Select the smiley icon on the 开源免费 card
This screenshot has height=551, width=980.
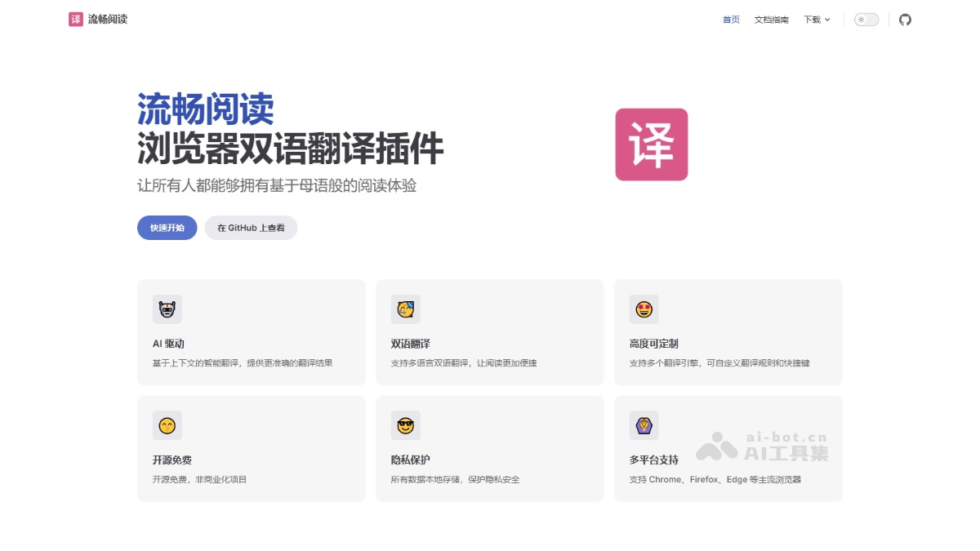(x=167, y=425)
